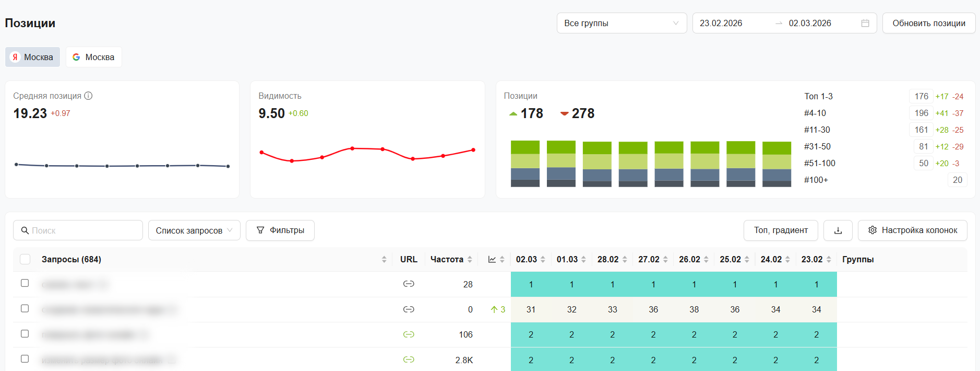Check the third query row checkbox
This screenshot has width=980, height=371.
(x=25, y=334)
